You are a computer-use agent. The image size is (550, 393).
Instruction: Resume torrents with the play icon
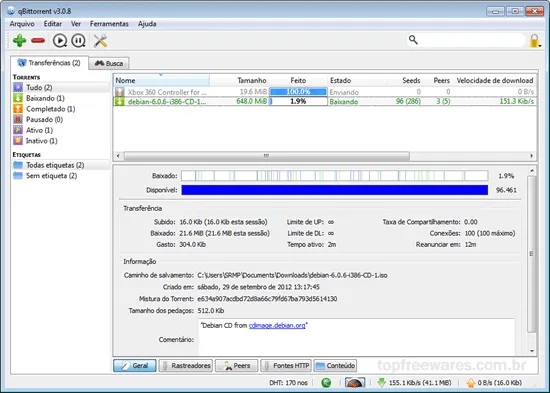click(60, 40)
